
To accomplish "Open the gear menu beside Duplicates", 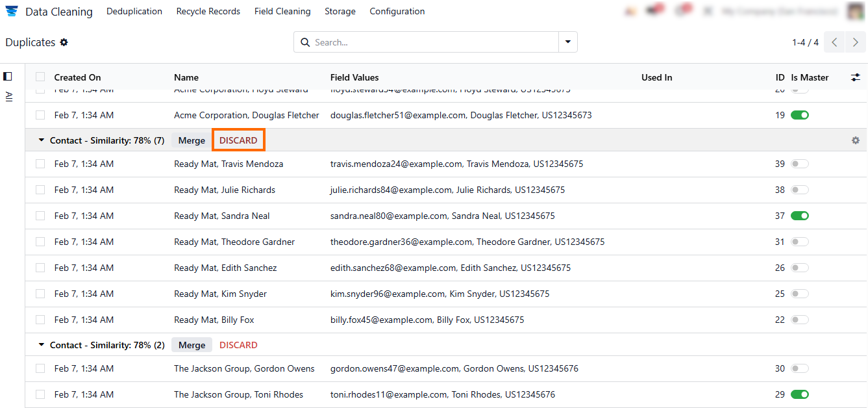I will point(64,42).
